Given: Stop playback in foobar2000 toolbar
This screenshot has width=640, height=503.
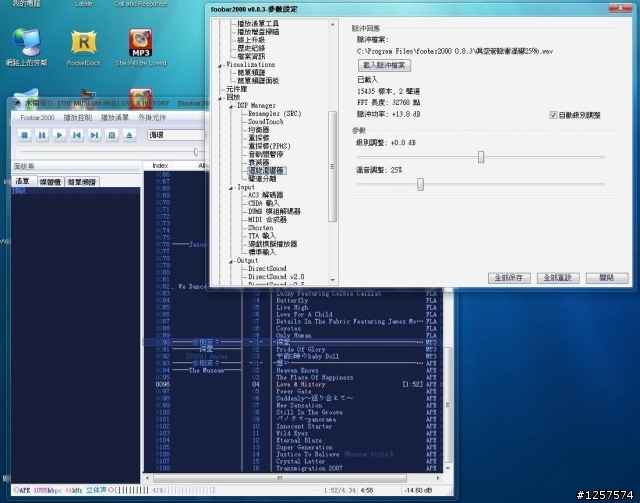Looking at the screenshot, I should [x=24, y=135].
